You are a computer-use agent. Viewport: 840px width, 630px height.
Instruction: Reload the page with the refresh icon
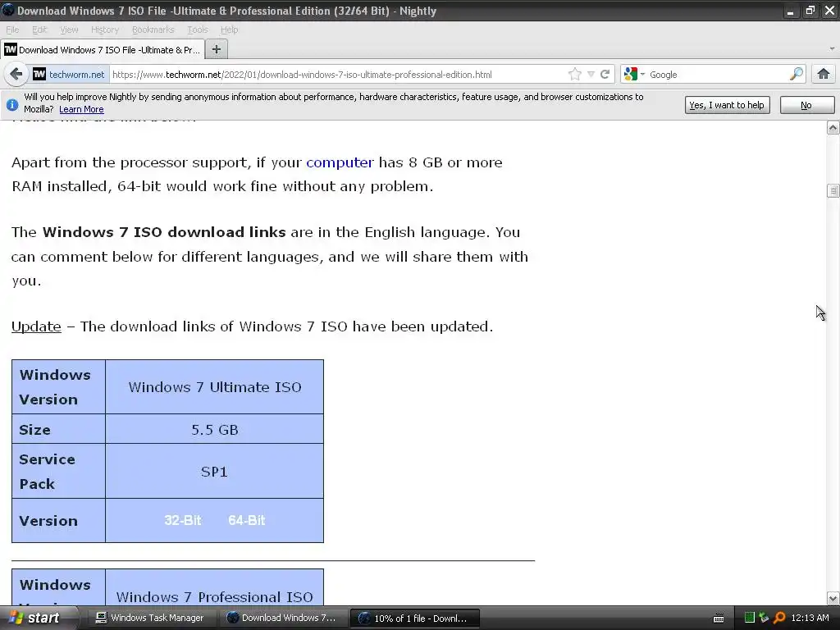coord(605,74)
